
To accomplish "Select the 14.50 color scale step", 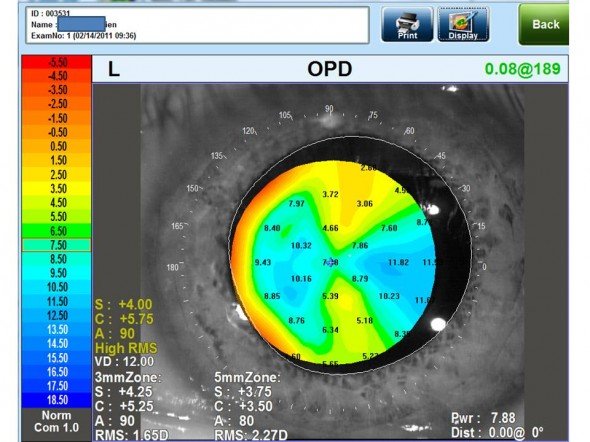I will point(56,343).
